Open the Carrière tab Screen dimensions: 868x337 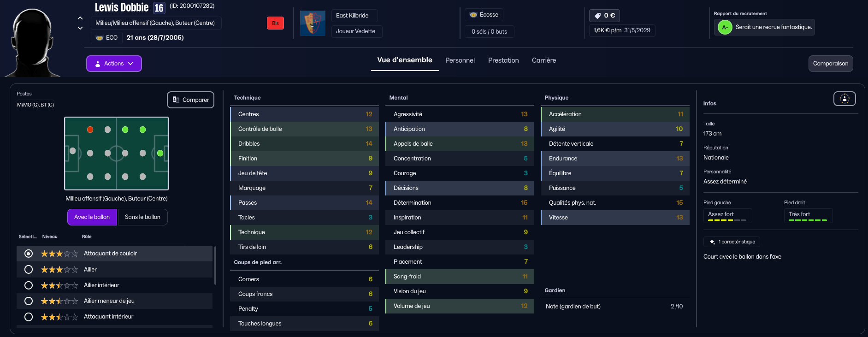pos(543,60)
